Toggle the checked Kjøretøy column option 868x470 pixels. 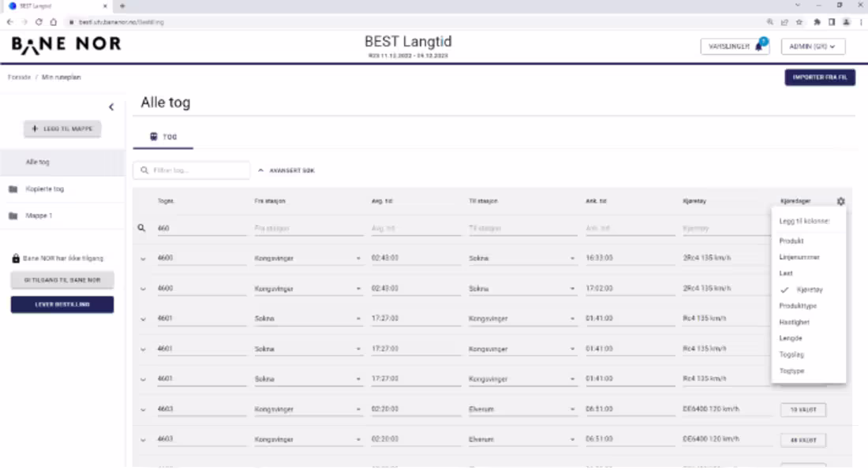[809, 289]
